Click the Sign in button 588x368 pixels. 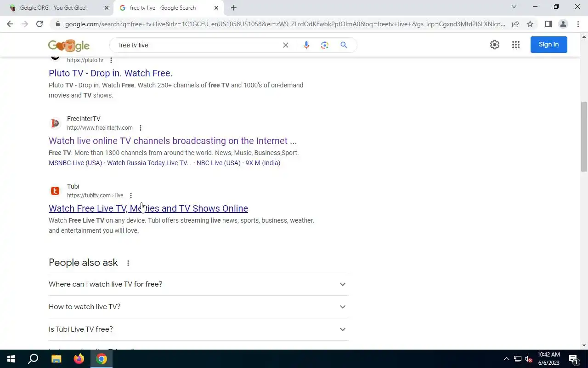pyautogui.click(x=549, y=45)
